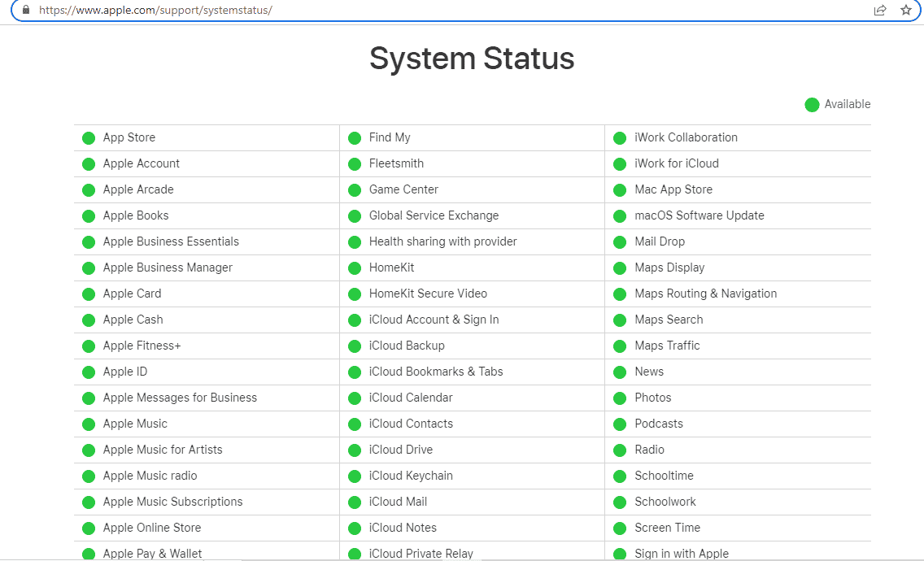Select the Apple Books service row text
The height and width of the screenshot is (561, 924).
(136, 215)
